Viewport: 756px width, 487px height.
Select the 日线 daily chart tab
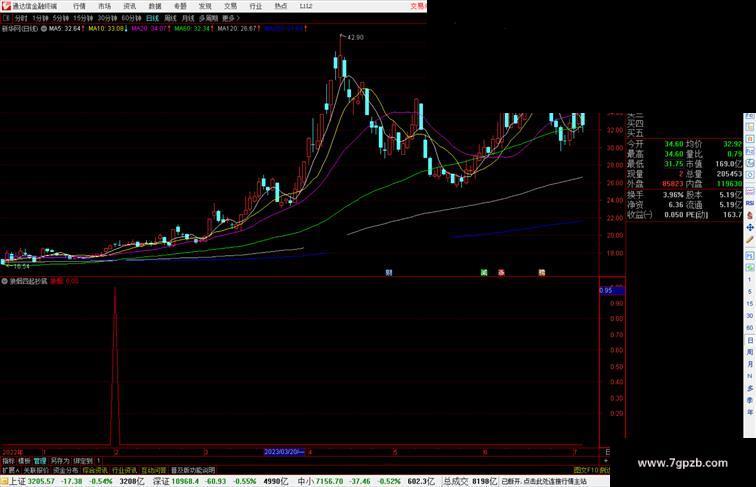point(152,18)
